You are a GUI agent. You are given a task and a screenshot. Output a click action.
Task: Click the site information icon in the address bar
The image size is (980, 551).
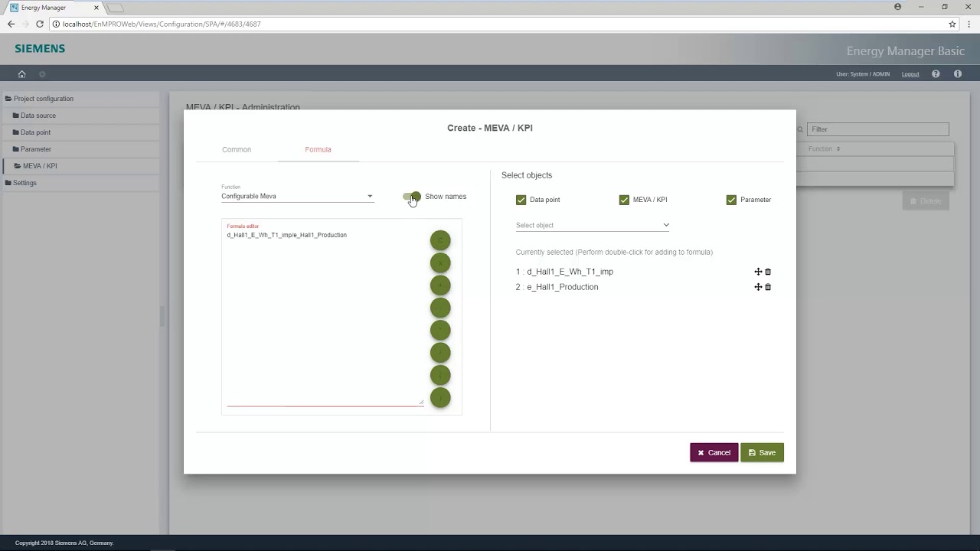point(56,24)
